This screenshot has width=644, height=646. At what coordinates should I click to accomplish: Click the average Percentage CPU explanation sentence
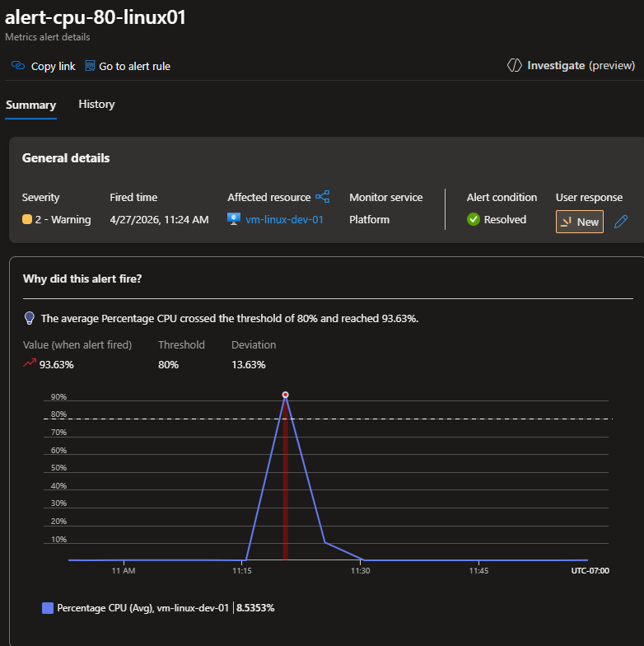point(229,318)
